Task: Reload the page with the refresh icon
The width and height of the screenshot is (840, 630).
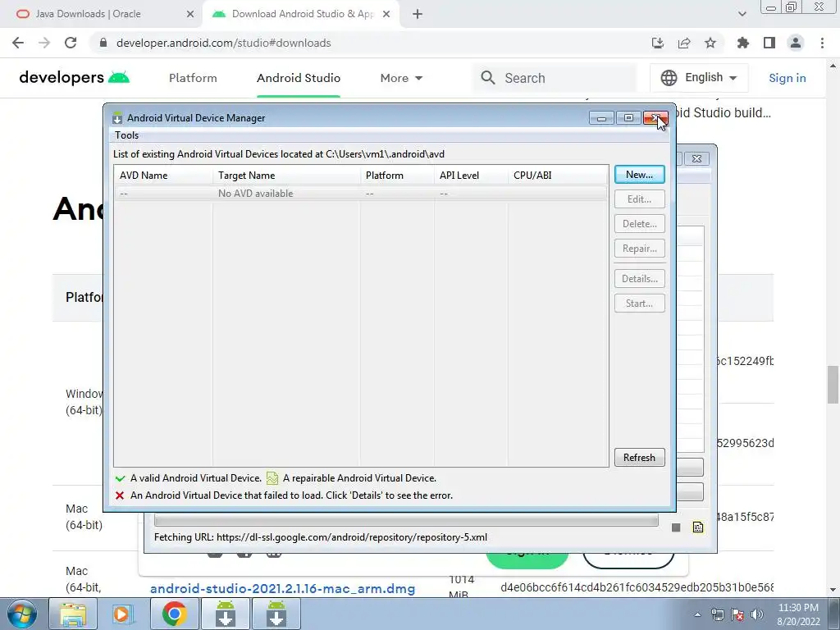Action: pos(71,43)
